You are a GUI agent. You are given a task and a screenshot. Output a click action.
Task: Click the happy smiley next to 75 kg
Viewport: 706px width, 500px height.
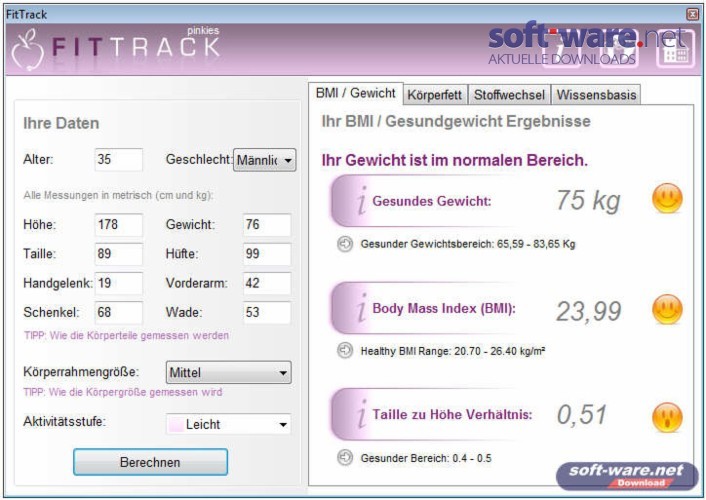(x=667, y=198)
